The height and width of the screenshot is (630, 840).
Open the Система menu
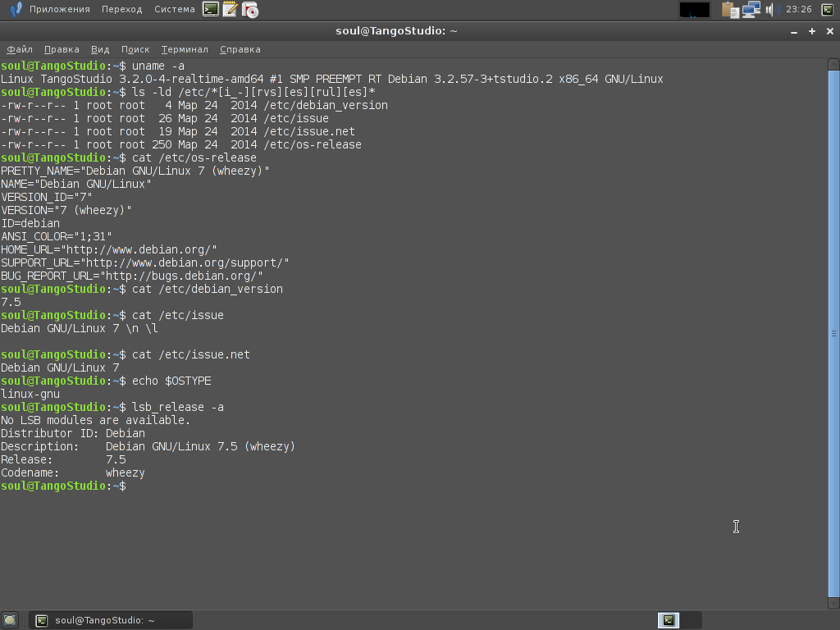click(x=175, y=9)
